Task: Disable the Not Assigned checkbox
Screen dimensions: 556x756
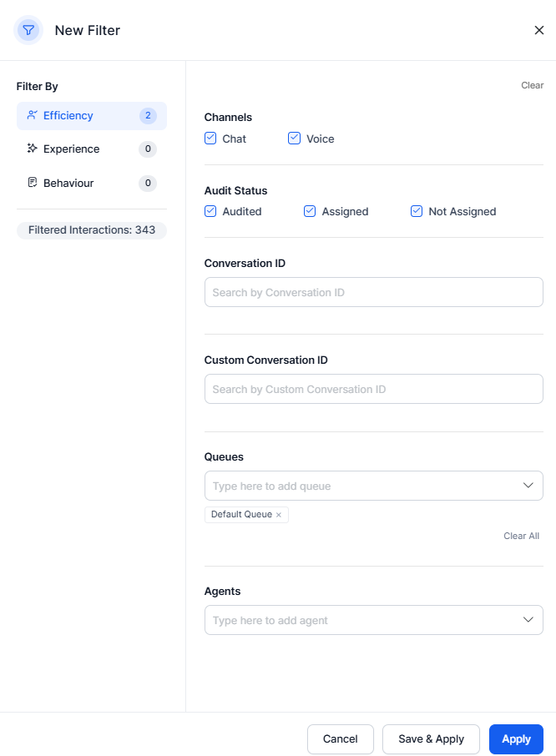Action: coord(417,211)
